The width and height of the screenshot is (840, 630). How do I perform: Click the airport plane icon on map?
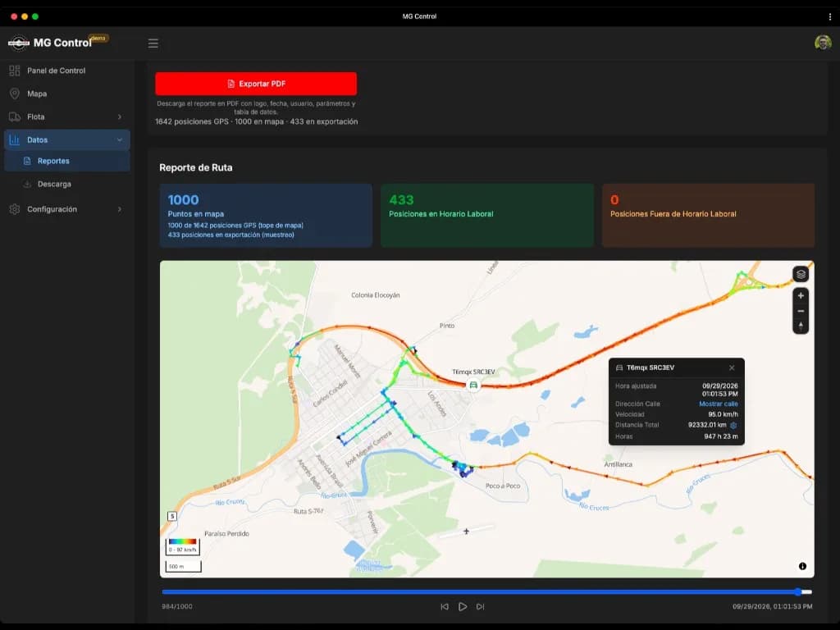(x=466, y=532)
